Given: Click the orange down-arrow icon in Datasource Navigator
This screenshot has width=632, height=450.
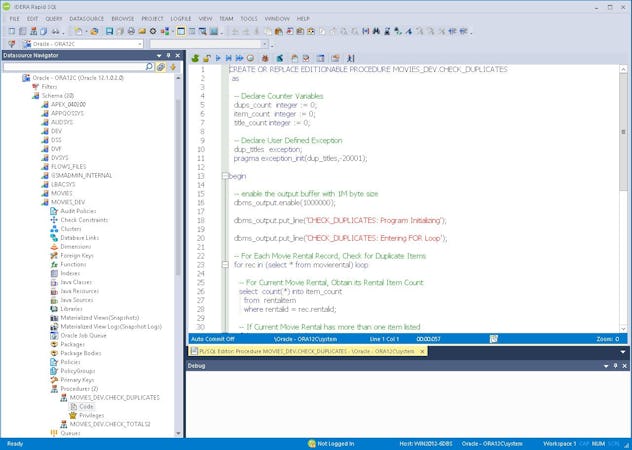Looking at the screenshot, I should (173, 67).
